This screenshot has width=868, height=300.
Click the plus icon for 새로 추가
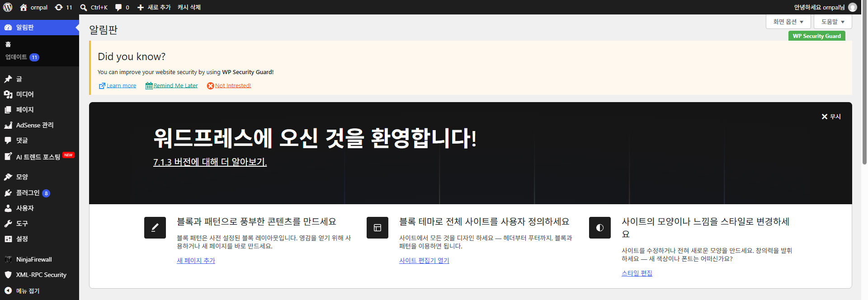tap(141, 8)
